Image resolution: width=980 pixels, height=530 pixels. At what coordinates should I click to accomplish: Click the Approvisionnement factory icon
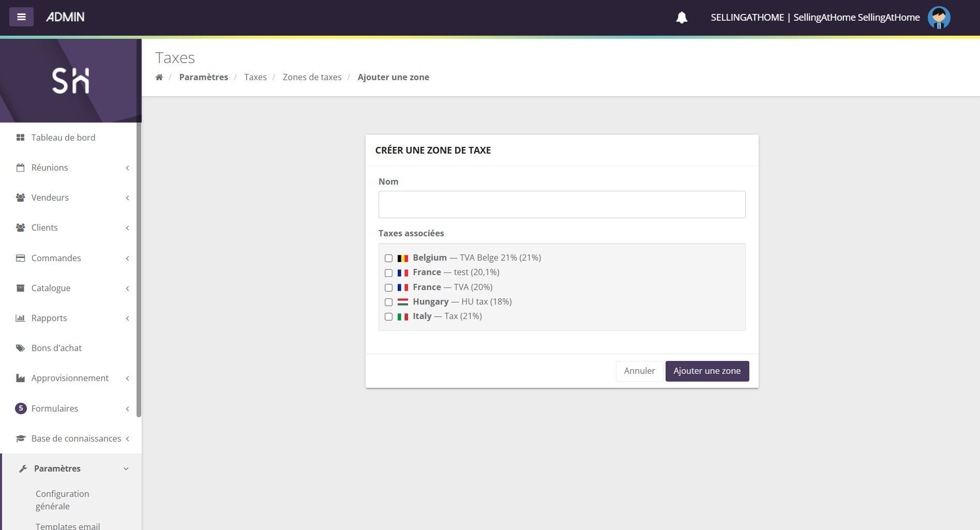click(x=21, y=378)
